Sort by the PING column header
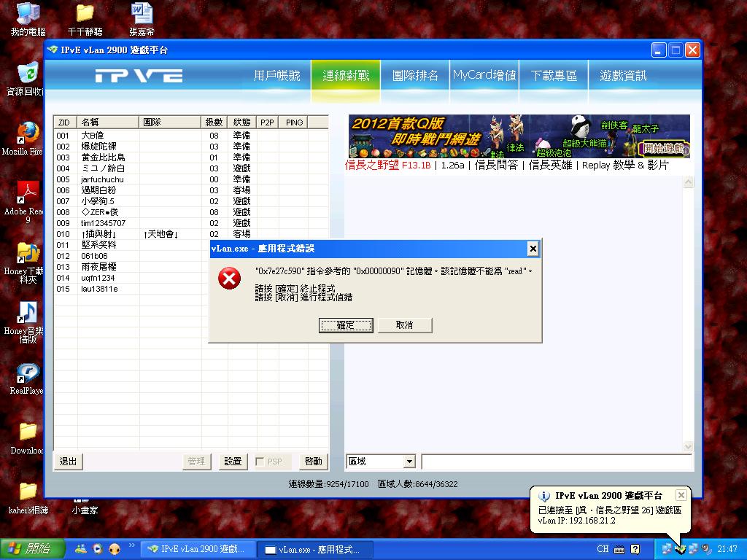The width and height of the screenshot is (747, 560). pyautogui.click(x=294, y=122)
